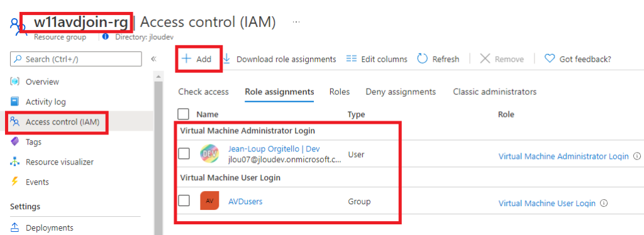This screenshot has height=235, width=644.
Task: Refresh the role assignments list
Action: (x=438, y=59)
